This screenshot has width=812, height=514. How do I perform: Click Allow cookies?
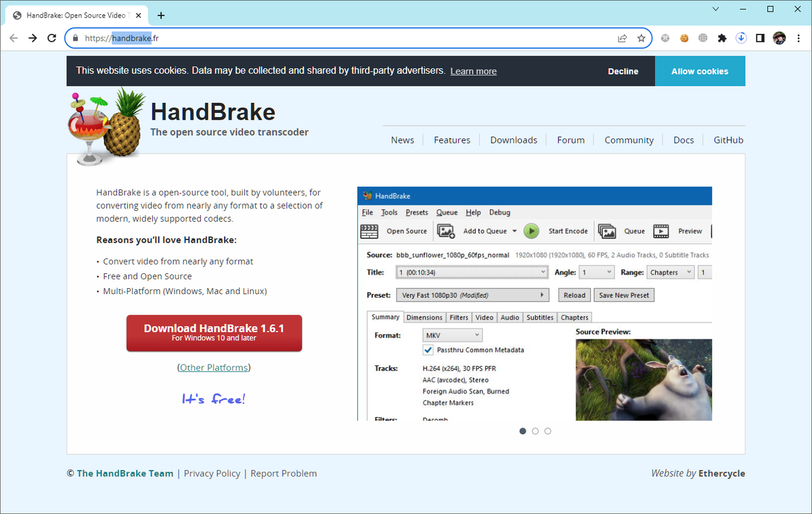tap(700, 71)
